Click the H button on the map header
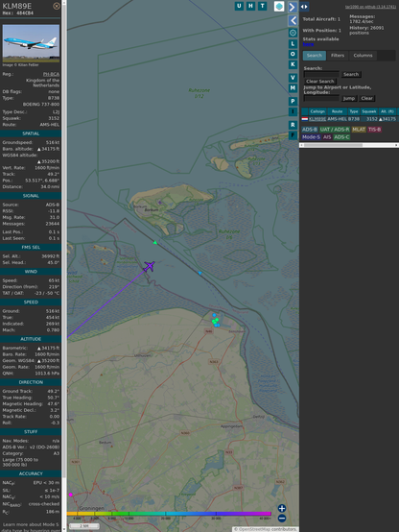This screenshot has width=399, height=532. click(250, 6)
